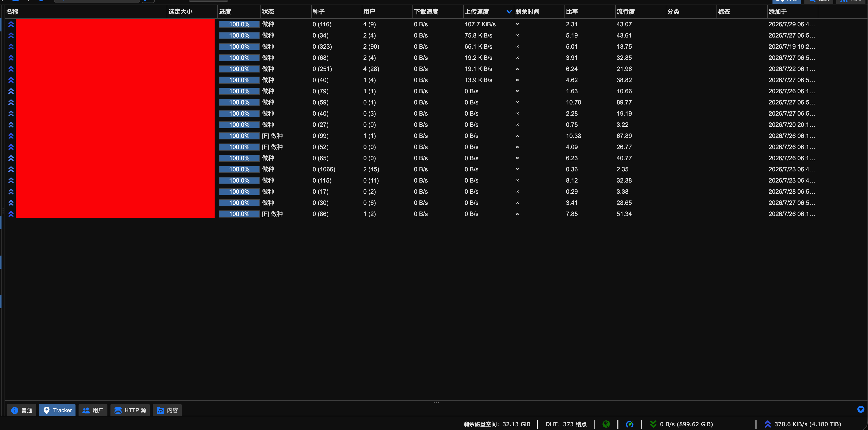The height and width of the screenshot is (430, 868).
Task: Sort by the 状态 column header
Action: tap(286, 11)
